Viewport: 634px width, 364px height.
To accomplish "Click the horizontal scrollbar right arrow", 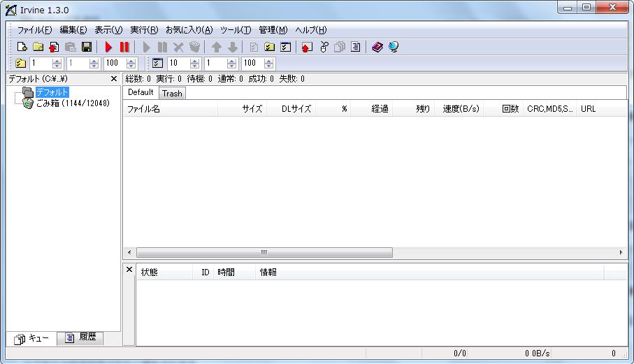I will click(621, 252).
